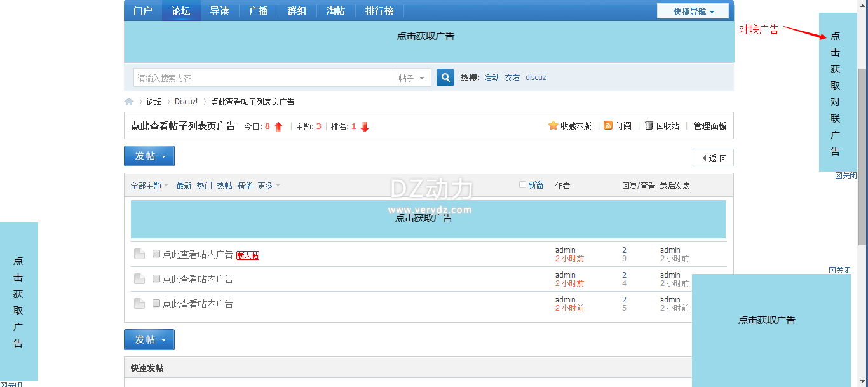Open the 排行榜 navigation tab
This screenshot has width=868, height=387.
379,11
